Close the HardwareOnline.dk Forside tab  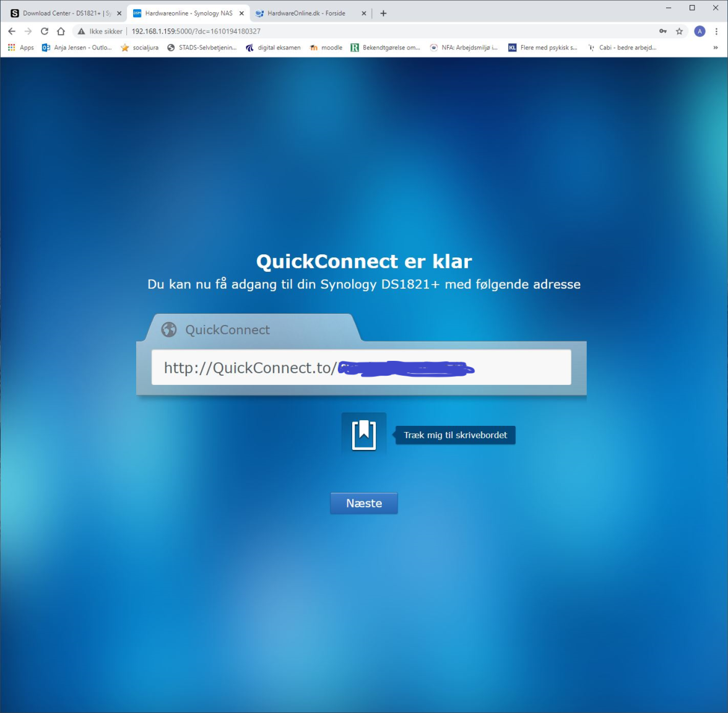(364, 14)
